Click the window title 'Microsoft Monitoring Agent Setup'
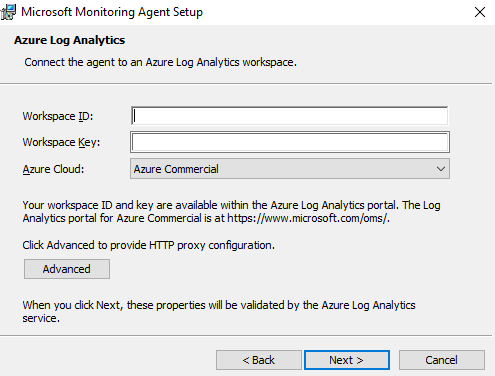The height and width of the screenshot is (376, 495). click(x=112, y=12)
